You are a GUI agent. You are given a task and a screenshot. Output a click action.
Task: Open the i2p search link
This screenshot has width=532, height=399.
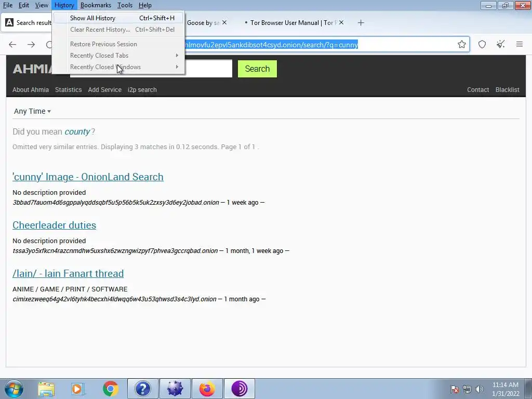(x=142, y=90)
